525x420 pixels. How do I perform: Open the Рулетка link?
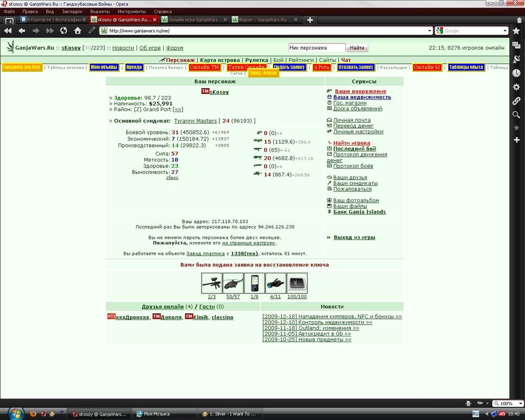tap(256, 60)
